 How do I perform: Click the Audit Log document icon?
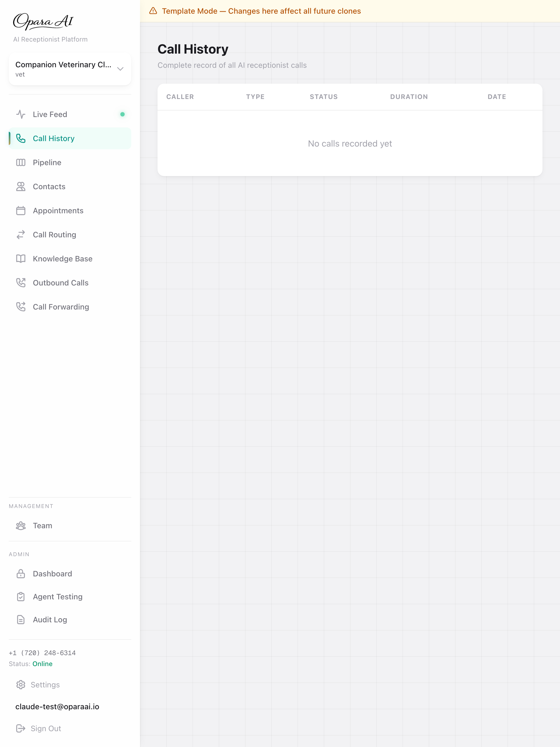point(21,620)
